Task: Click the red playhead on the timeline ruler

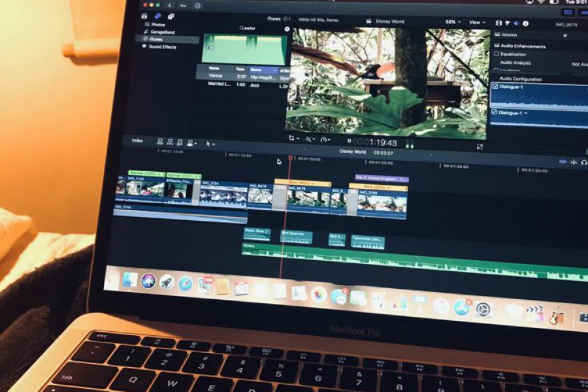Action: tap(290, 158)
